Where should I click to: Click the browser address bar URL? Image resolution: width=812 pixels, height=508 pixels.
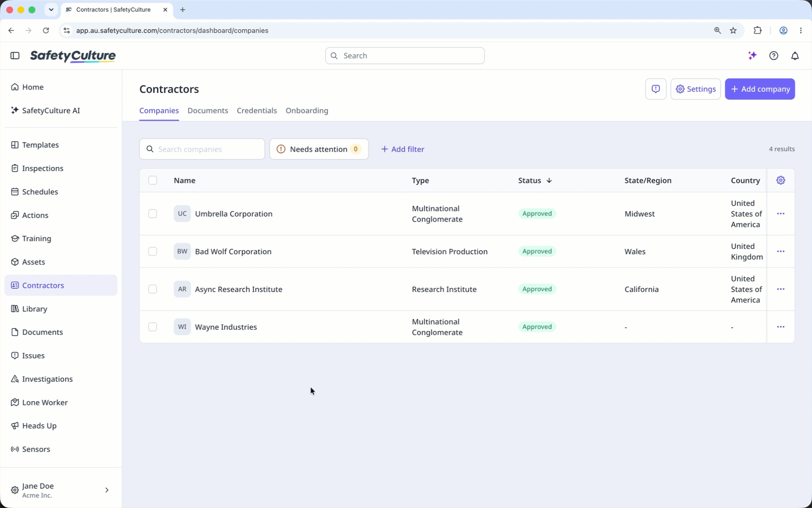click(x=172, y=30)
